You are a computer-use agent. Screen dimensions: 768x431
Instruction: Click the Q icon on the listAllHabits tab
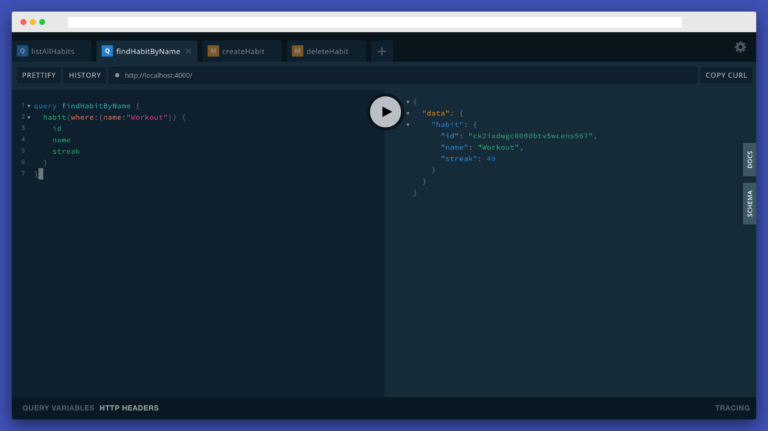23,51
